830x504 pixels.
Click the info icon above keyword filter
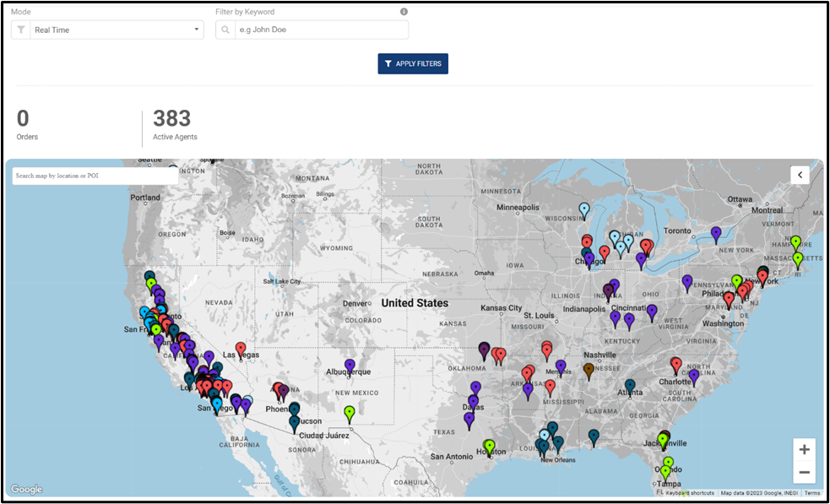(x=404, y=12)
